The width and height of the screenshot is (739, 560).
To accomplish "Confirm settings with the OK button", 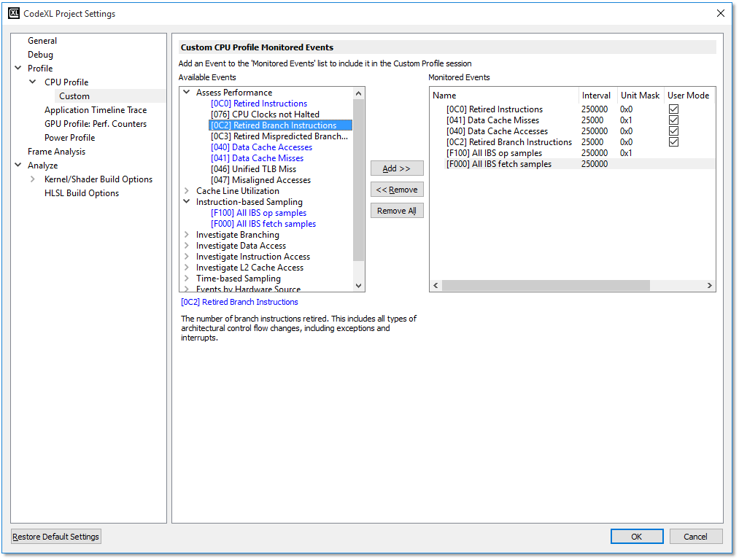I will [x=637, y=537].
